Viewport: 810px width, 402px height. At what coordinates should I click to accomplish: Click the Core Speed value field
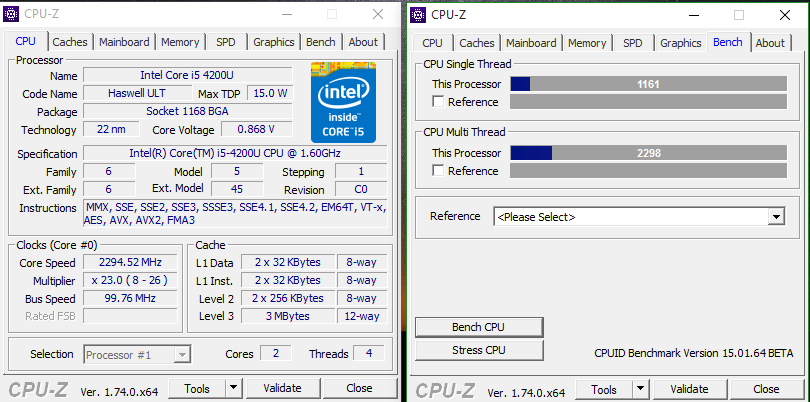[x=130, y=263]
